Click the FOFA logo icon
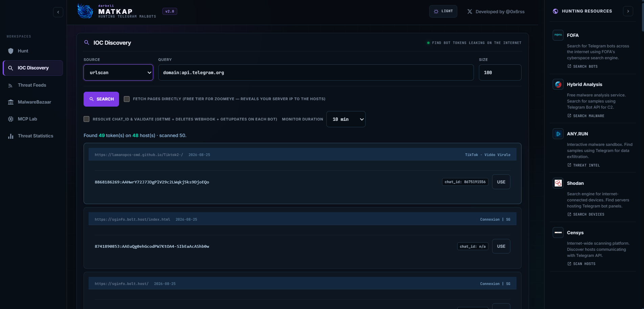644x309 pixels. pyautogui.click(x=558, y=35)
